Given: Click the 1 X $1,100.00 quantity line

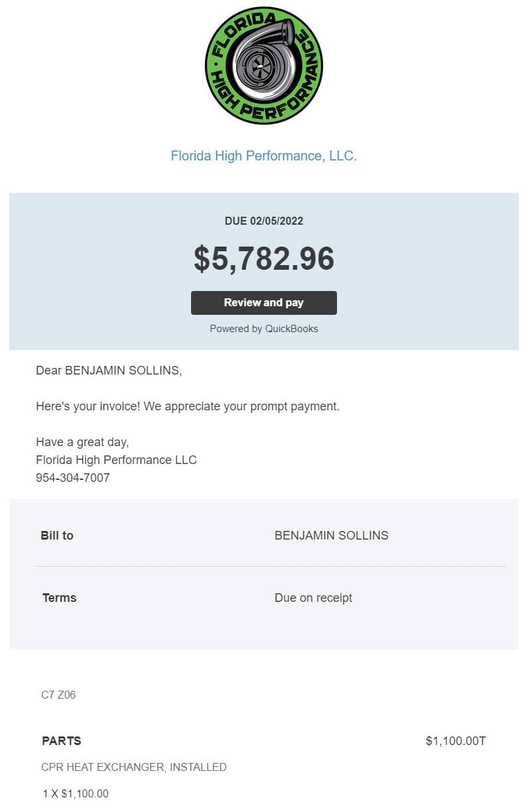Looking at the screenshot, I should pos(75,794).
